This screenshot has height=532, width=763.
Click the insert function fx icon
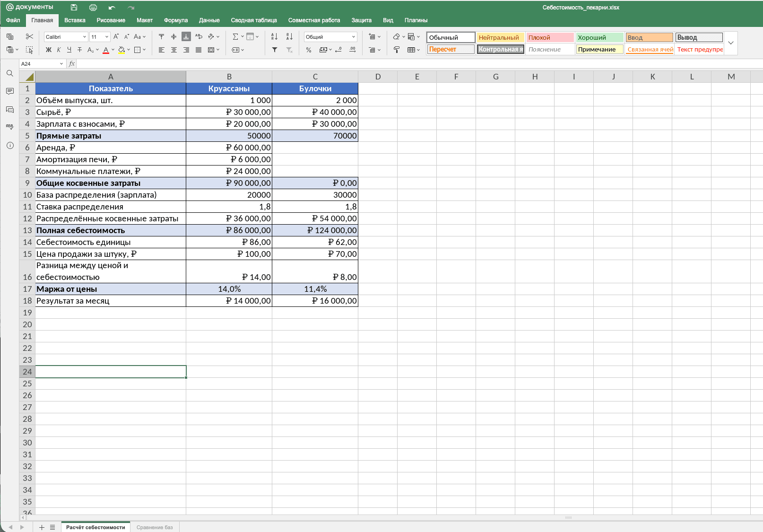pos(72,64)
